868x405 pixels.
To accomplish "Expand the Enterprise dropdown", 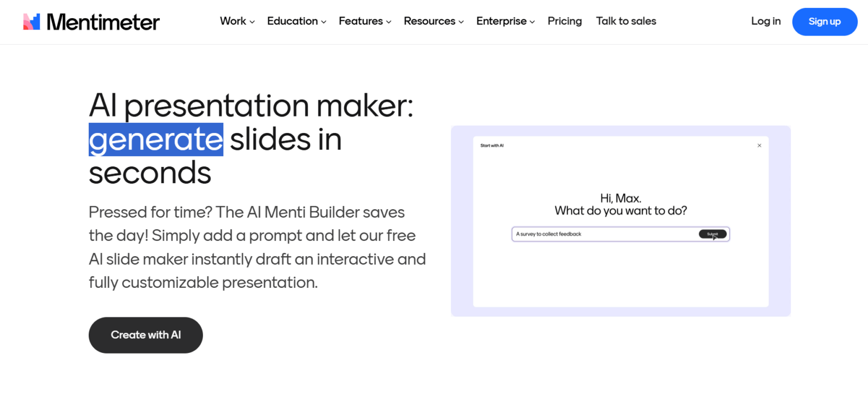I will pos(505,21).
